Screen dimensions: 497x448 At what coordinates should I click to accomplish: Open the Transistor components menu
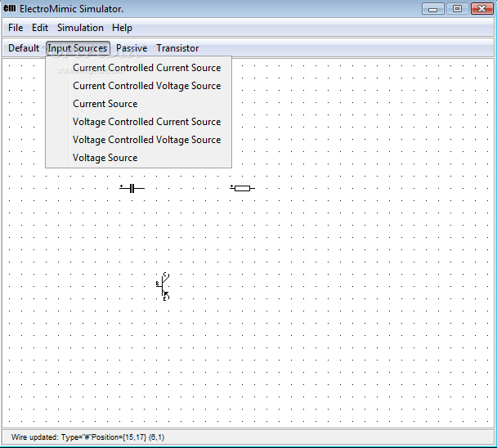[x=177, y=48]
